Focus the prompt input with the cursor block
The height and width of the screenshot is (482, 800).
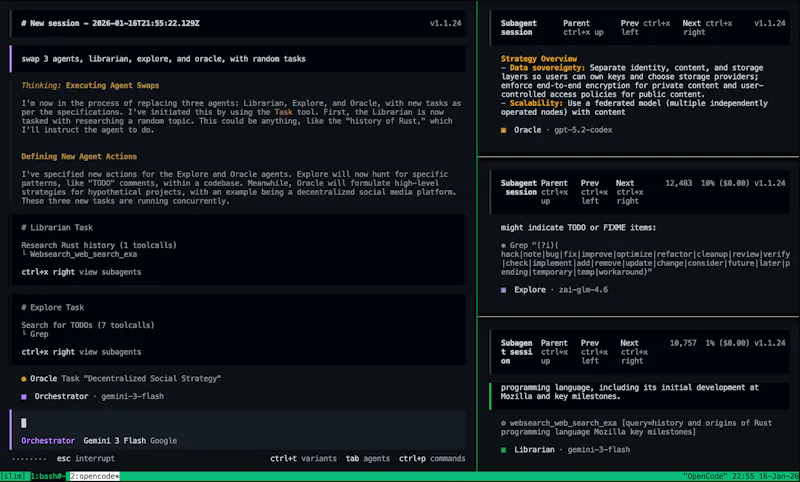(x=238, y=423)
